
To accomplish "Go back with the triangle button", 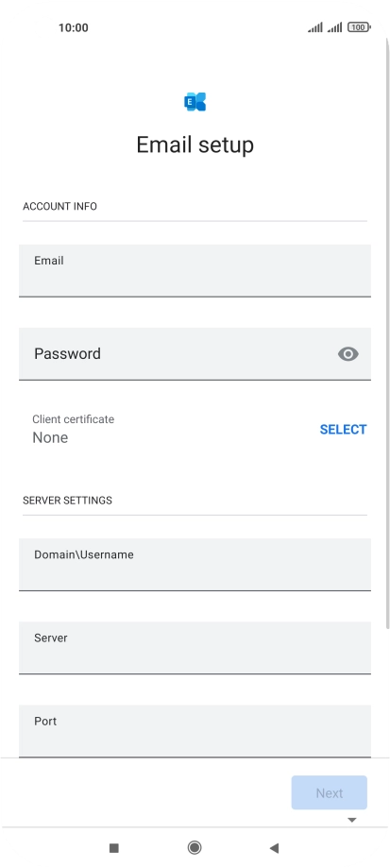I will (274, 847).
